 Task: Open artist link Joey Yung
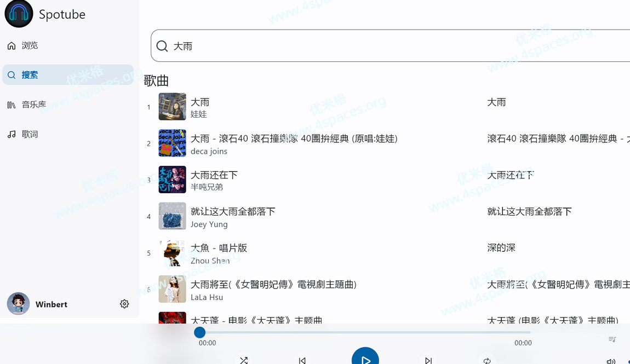pyautogui.click(x=209, y=224)
